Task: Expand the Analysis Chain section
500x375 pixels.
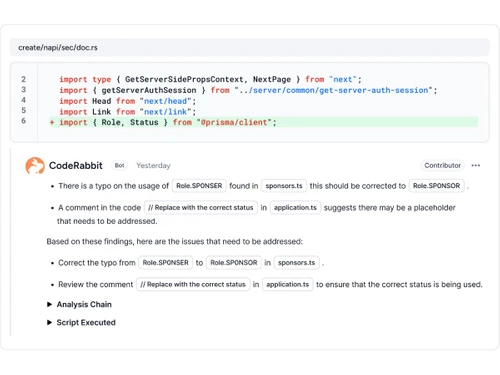Action: point(79,304)
